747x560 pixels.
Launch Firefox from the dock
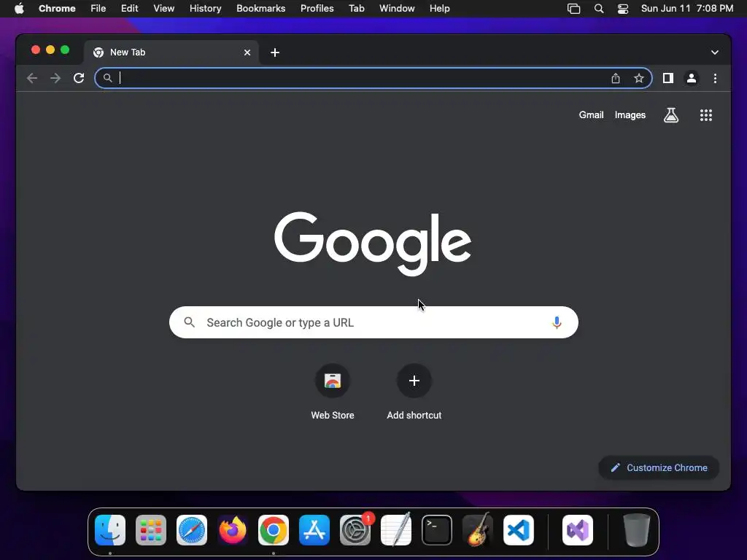coord(233,530)
